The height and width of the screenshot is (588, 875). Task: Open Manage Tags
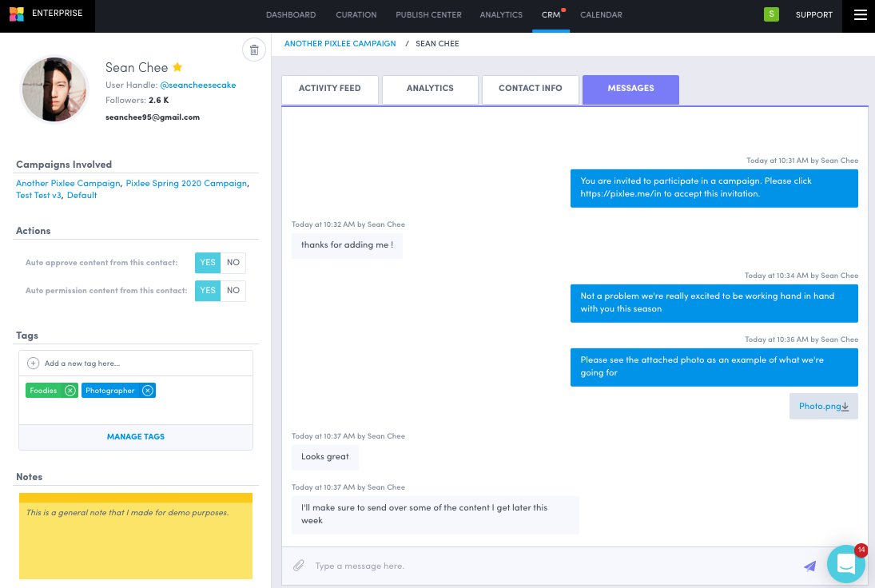pos(135,436)
